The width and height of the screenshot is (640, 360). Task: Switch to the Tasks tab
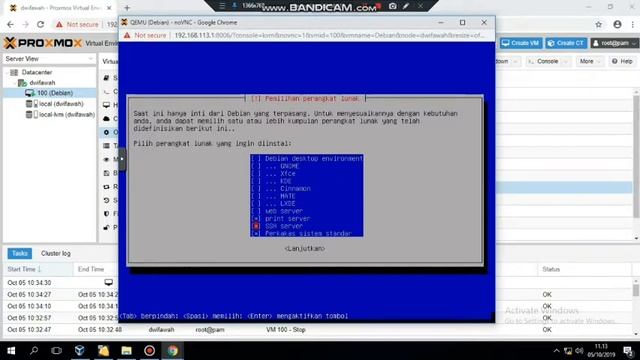pos(19,253)
